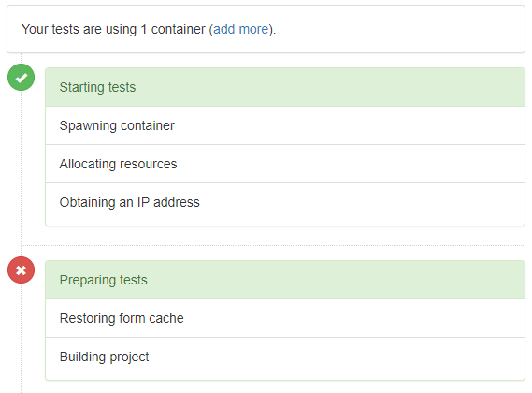Open the "add more" containers link

[x=241, y=29]
